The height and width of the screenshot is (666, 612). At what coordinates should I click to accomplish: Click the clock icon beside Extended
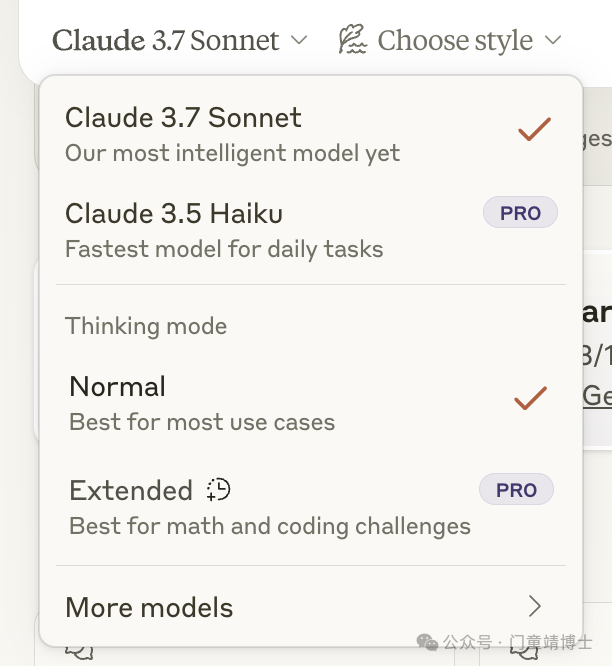(x=218, y=490)
